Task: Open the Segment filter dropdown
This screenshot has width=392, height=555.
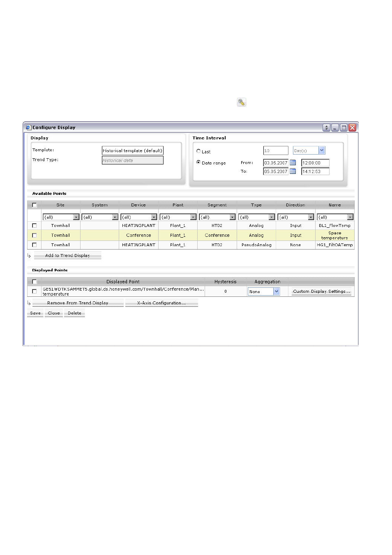Action: [x=217, y=217]
